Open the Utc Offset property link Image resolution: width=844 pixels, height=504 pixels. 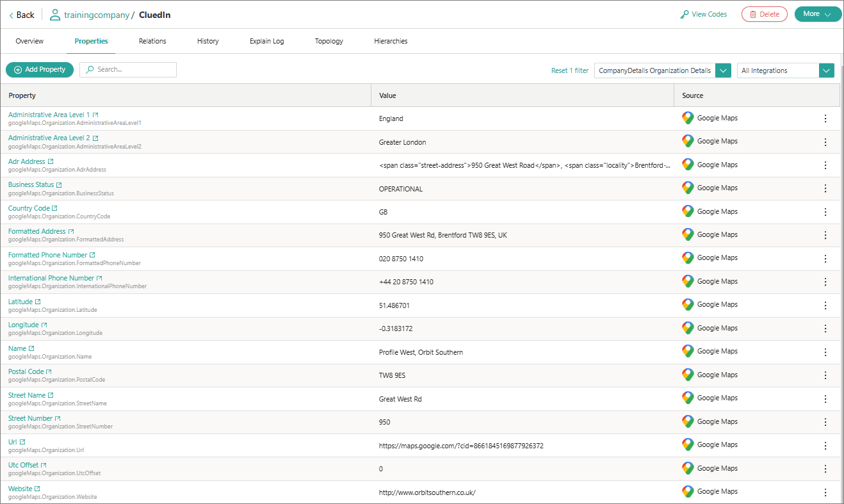[23, 465]
